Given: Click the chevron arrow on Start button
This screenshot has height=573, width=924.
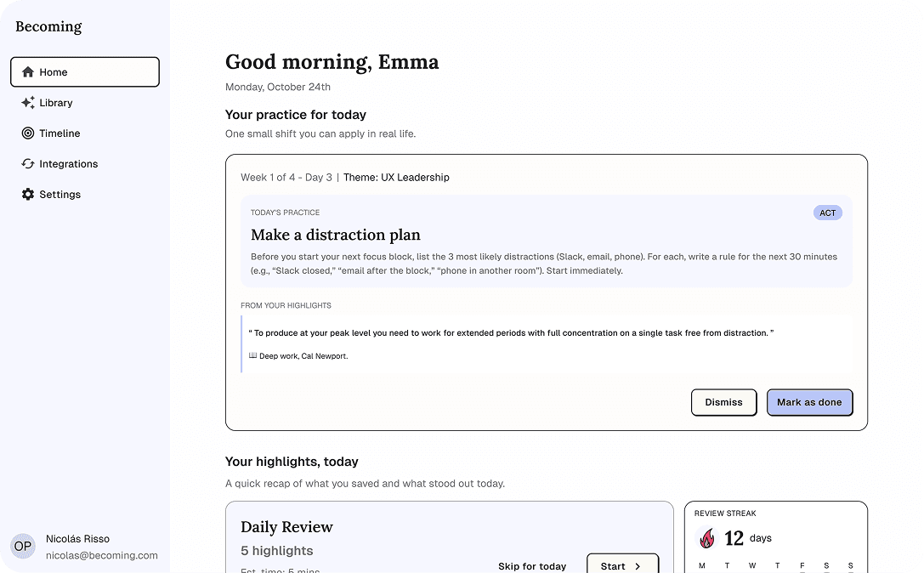Looking at the screenshot, I should tap(638, 566).
